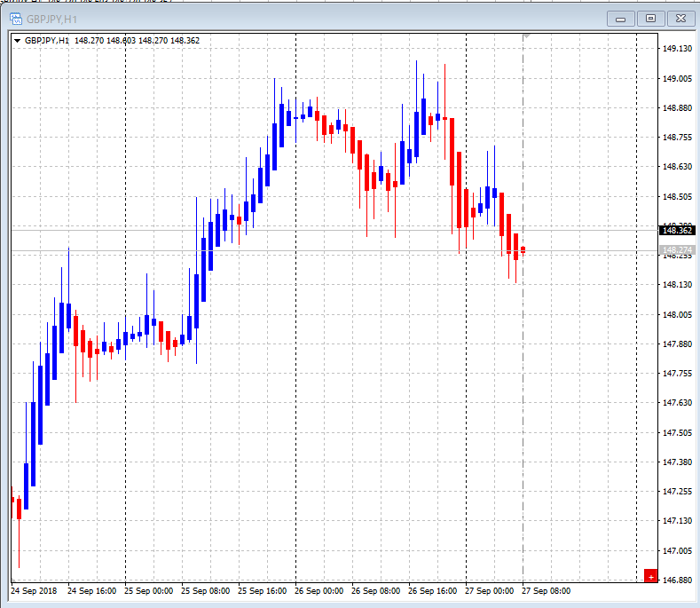The image size is (700, 608).
Task: Click the black current price label 148.362
Action: point(677,230)
